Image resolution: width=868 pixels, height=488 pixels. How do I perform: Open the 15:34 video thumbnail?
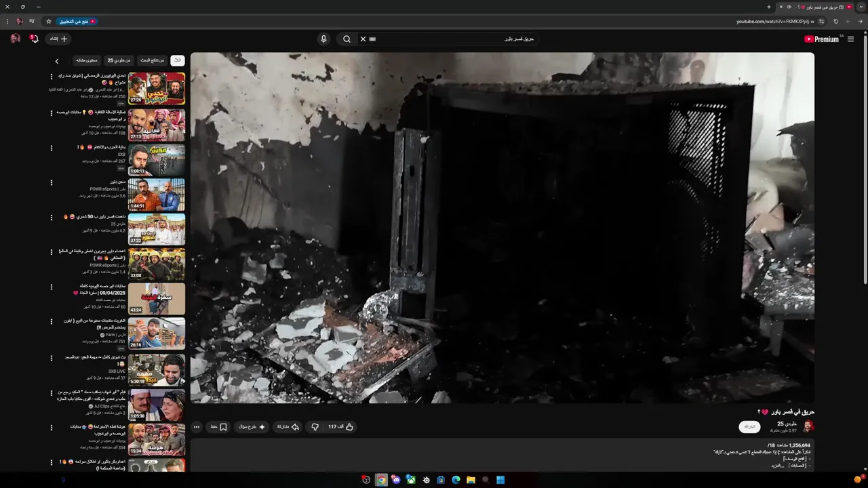tap(157, 440)
